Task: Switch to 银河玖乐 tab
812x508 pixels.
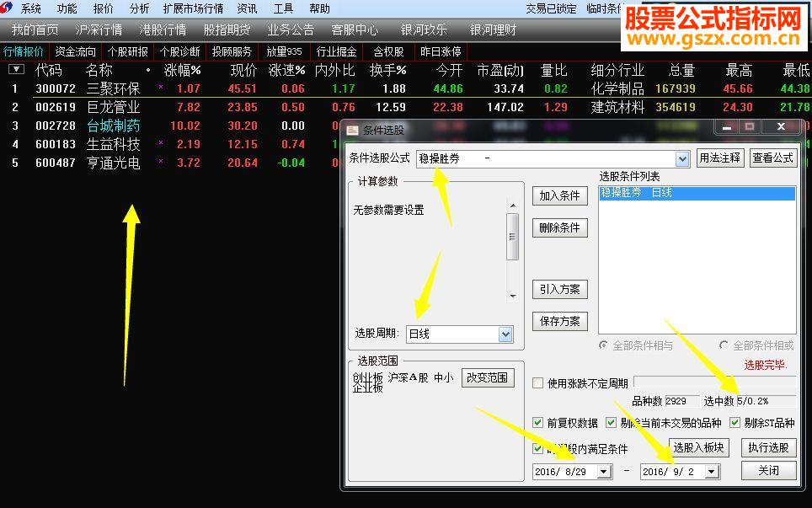Action: point(425,30)
